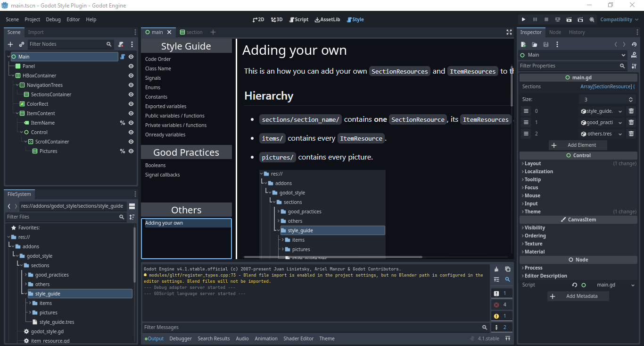Toggle distraction-free mode icon
The height and width of the screenshot is (346, 644).
509,32
